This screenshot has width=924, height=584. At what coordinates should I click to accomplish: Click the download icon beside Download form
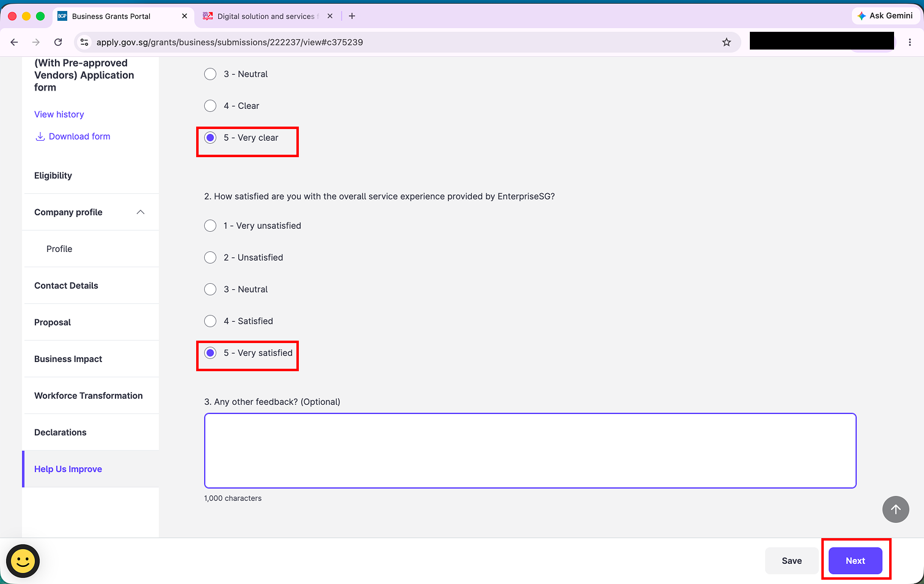coord(40,136)
